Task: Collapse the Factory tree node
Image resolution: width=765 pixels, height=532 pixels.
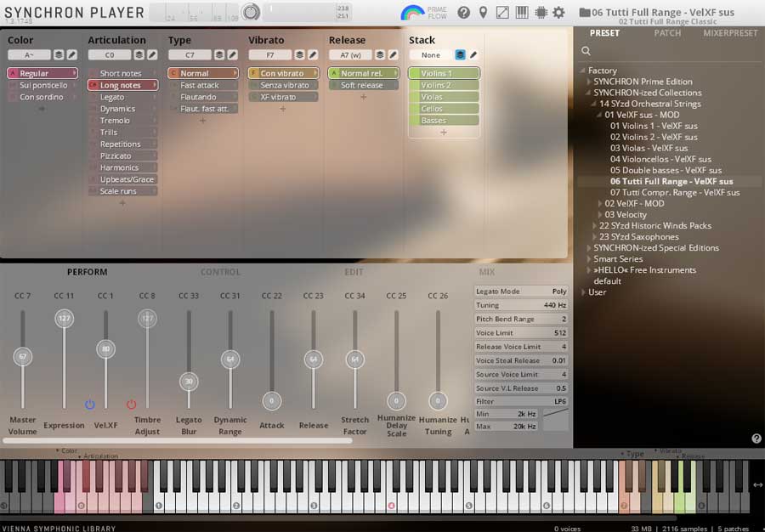Action: pos(582,71)
